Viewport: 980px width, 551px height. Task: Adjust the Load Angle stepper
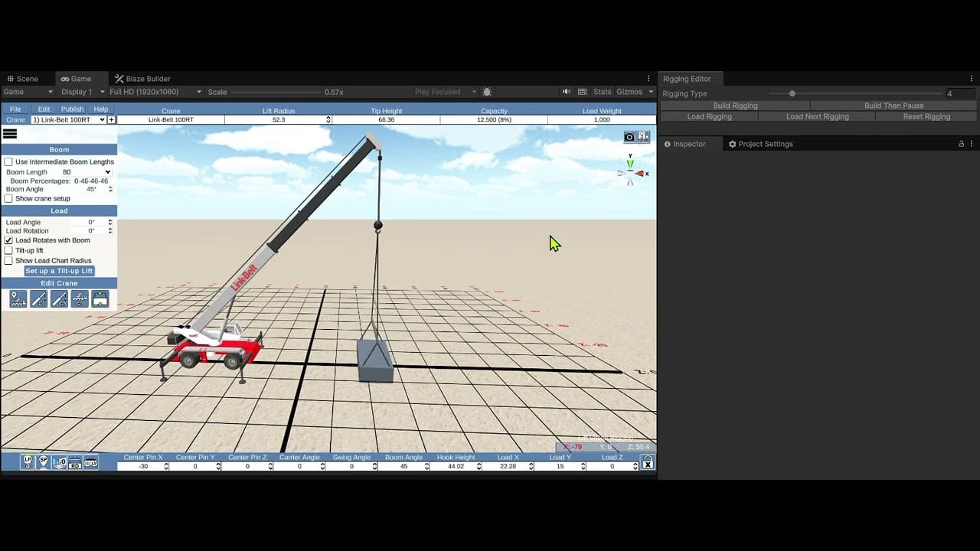tap(110, 223)
